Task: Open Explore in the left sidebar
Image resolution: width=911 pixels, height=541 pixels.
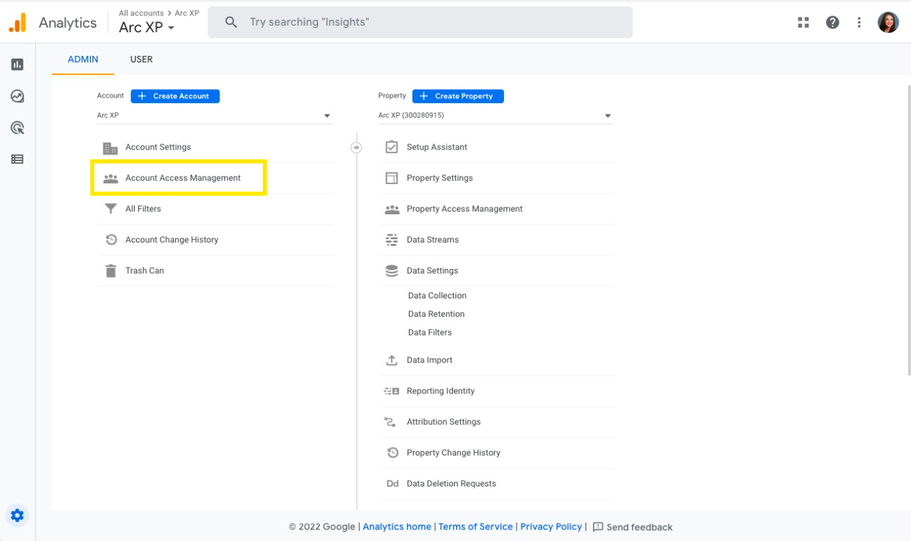Action: [17, 96]
